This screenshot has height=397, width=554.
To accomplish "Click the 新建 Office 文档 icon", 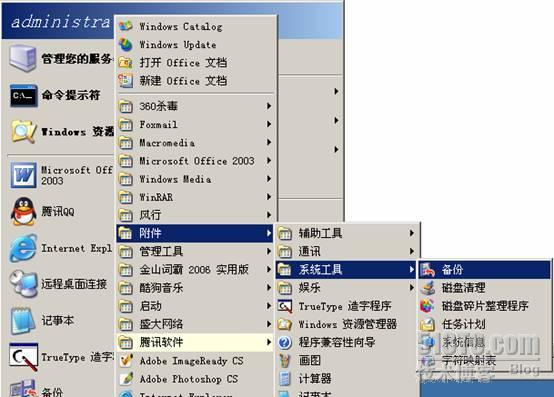I will [x=125, y=81].
